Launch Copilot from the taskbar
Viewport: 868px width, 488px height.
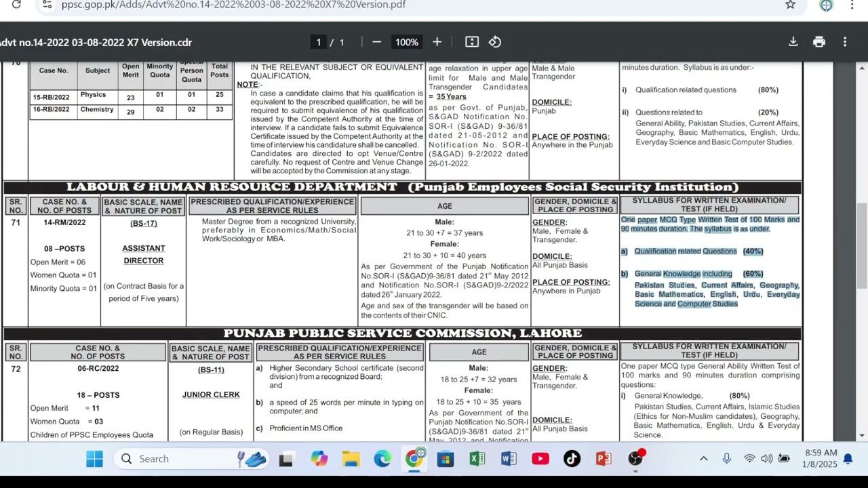[x=319, y=459]
